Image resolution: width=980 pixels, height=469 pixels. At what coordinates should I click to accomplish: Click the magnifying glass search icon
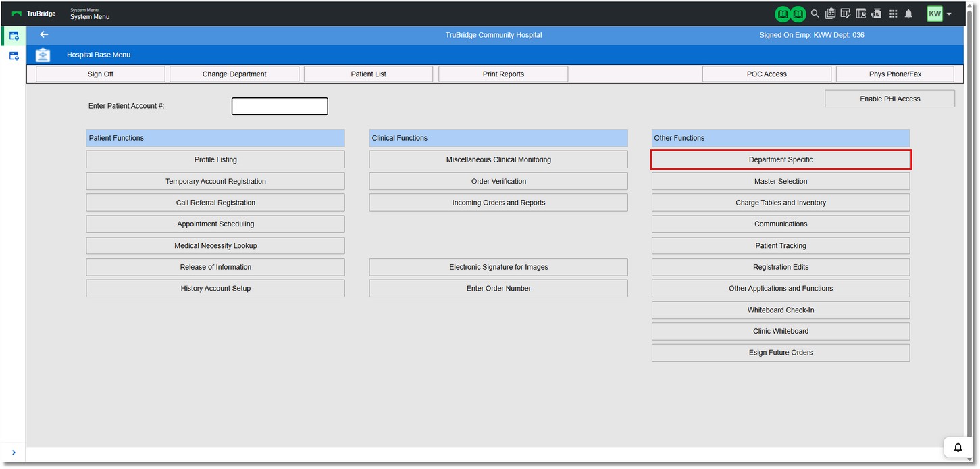[x=815, y=14]
